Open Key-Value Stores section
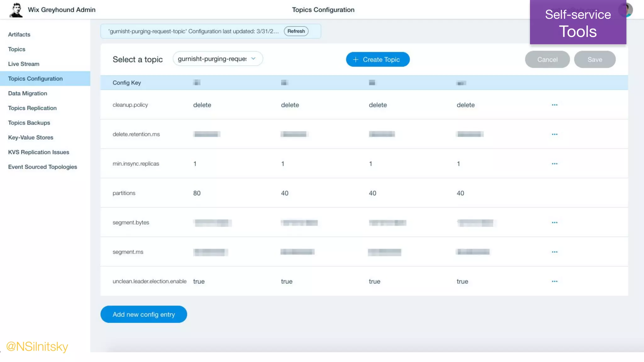 coord(31,138)
